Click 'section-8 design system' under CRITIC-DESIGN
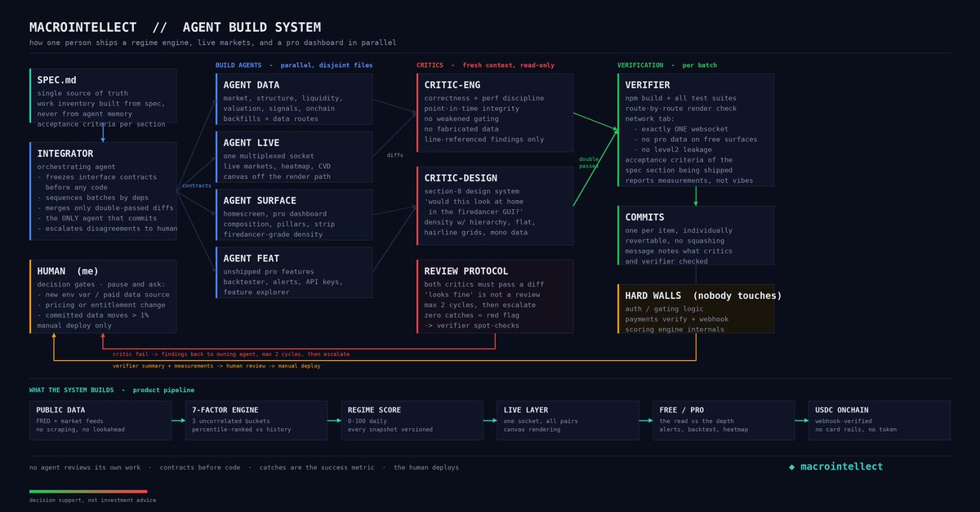The height and width of the screenshot is (512, 980). (472, 191)
